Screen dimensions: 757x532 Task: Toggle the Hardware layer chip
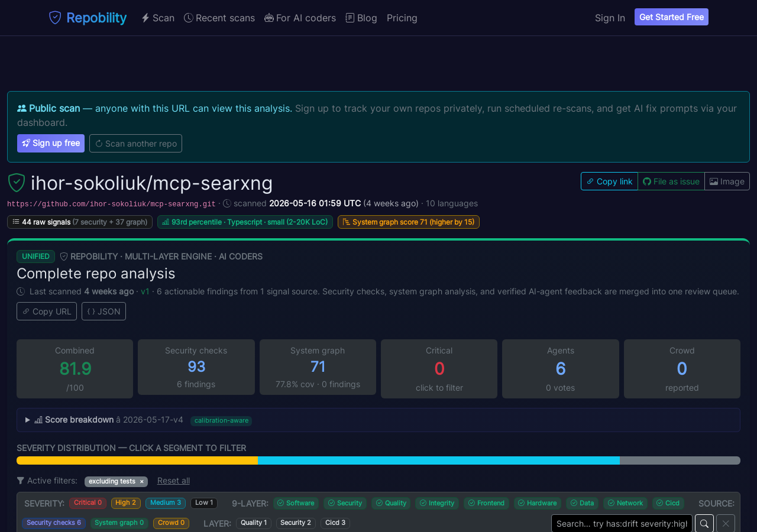click(538, 503)
